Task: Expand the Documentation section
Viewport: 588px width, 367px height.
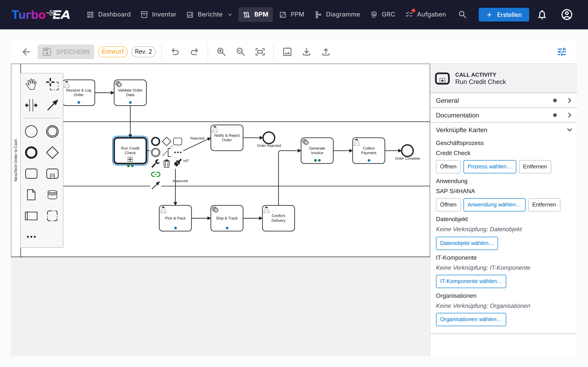Action: click(x=503, y=115)
